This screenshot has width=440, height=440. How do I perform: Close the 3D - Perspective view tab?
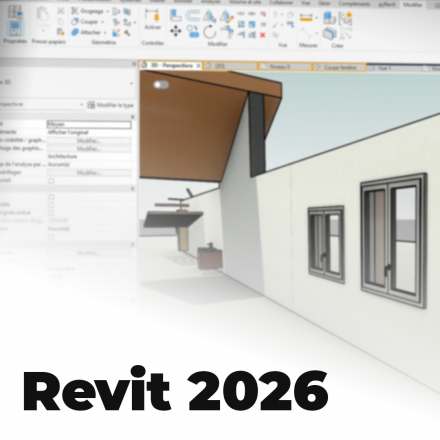[198, 66]
